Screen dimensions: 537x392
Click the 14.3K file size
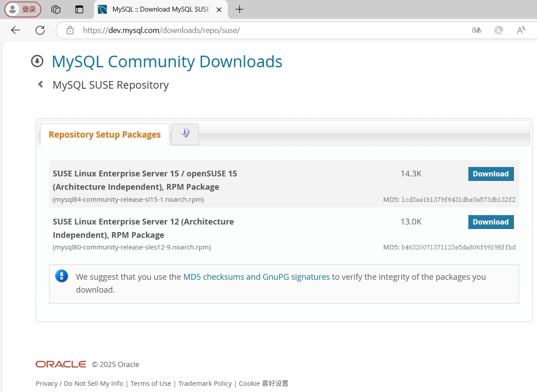pos(411,174)
